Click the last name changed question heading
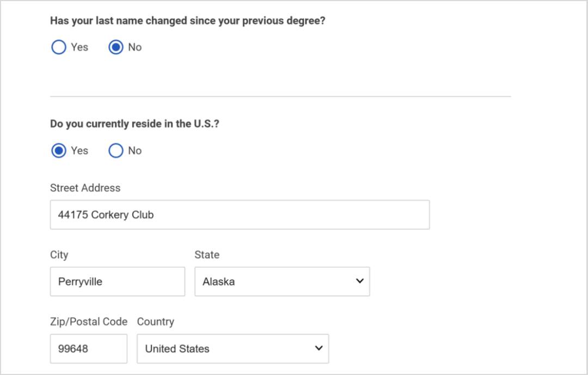588x375 pixels. (x=188, y=21)
